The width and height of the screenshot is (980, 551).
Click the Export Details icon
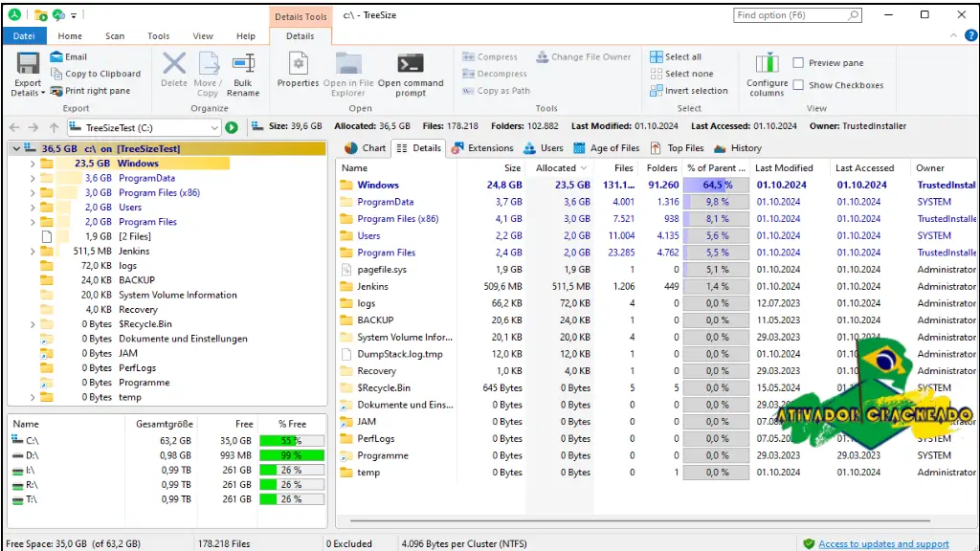click(x=28, y=64)
